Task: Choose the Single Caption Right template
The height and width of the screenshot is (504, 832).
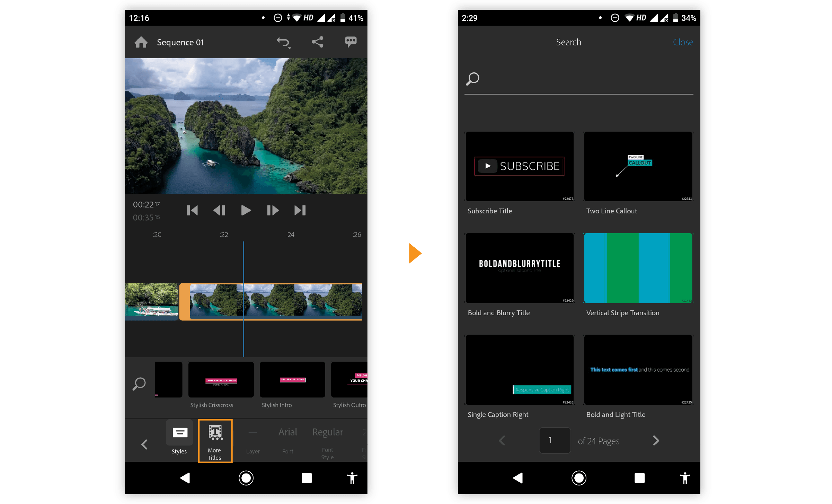Action: [x=520, y=370]
